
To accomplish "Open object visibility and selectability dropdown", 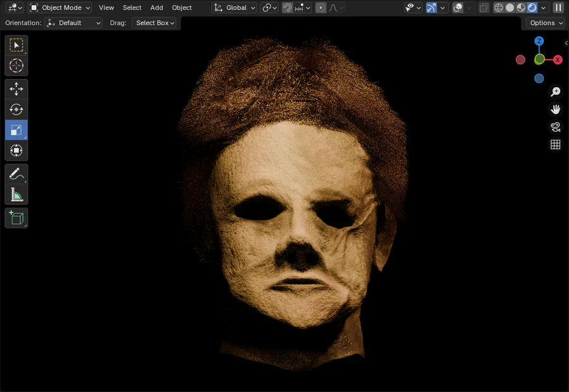I will pyautogui.click(x=413, y=8).
